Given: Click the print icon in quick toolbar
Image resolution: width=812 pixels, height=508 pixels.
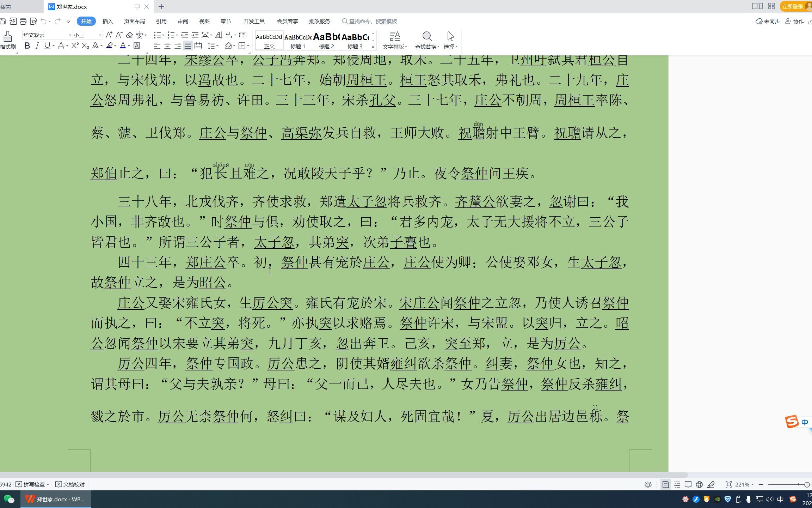Looking at the screenshot, I should (x=23, y=21).
